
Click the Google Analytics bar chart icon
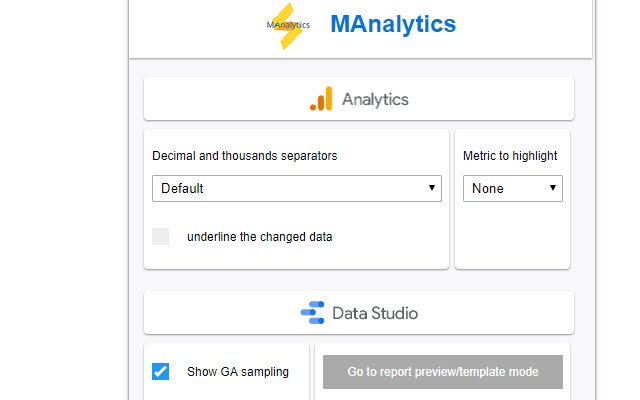(321, 99)
